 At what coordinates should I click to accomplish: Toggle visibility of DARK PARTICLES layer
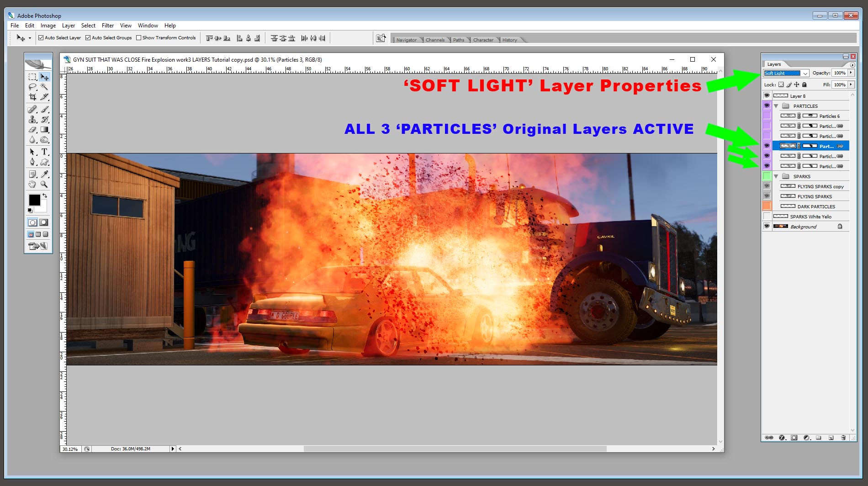point(767,206)
